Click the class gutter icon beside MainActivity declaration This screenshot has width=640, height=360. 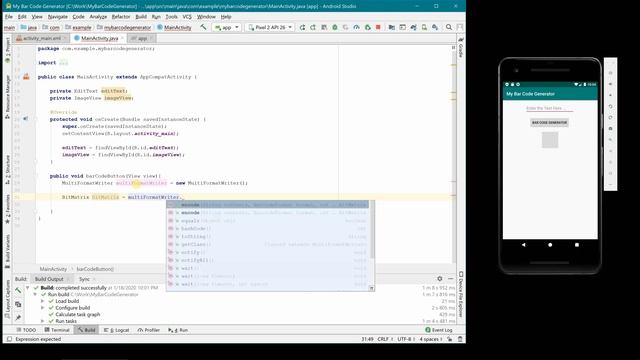[26, 77]
